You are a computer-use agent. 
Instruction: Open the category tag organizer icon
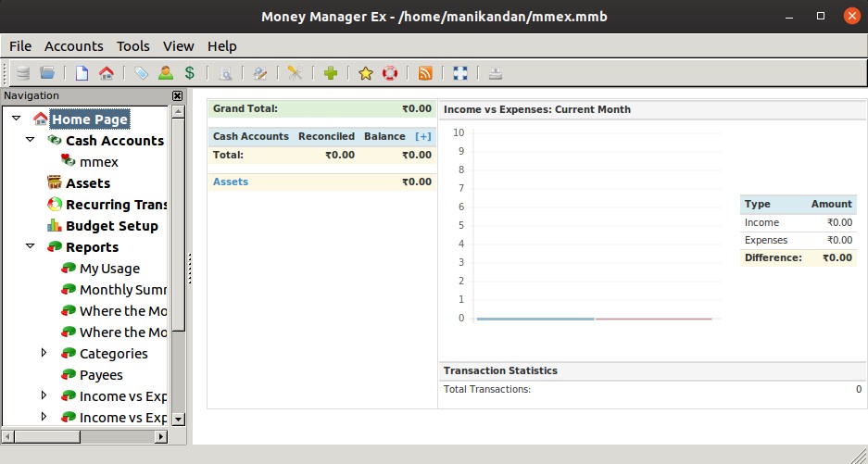[141, 72]
